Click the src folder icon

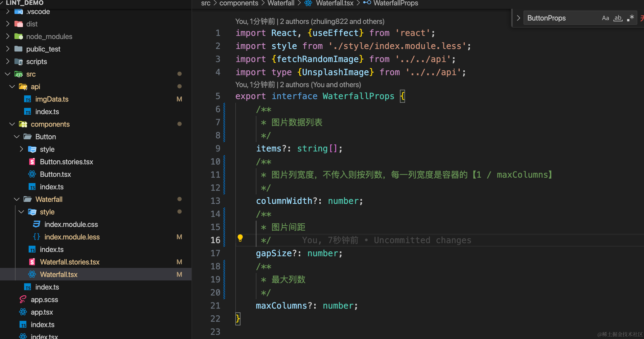click(19, 74)
